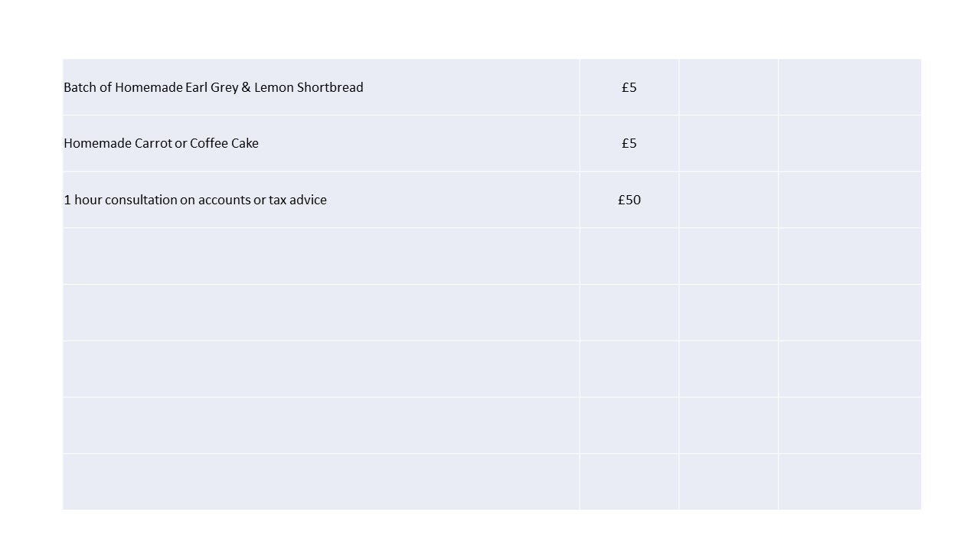Click the blank item cell below the consultation row
980x551 pixels.
tap(321, 256)
